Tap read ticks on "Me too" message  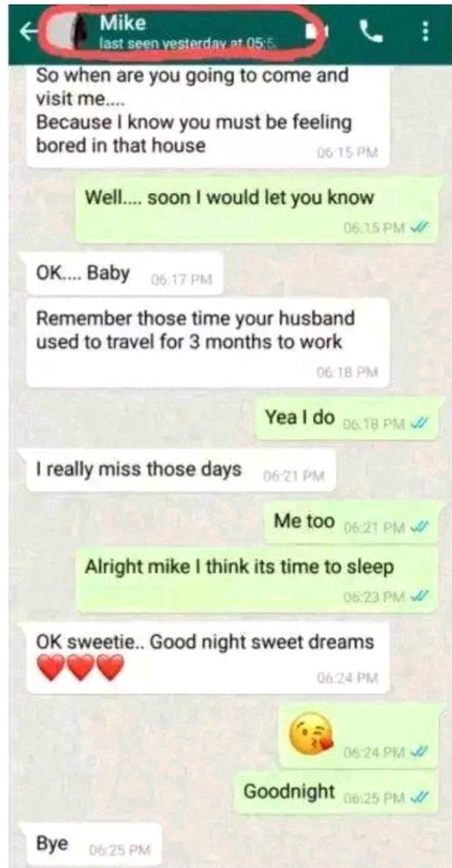pos(418,527)
